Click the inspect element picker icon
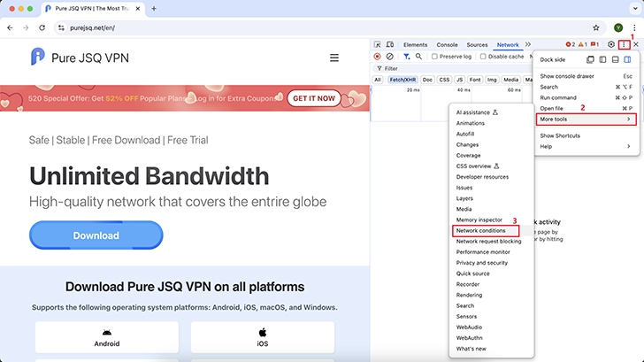Image resolution: width=644 pixels, height=362 pixels. coord(377,44)
